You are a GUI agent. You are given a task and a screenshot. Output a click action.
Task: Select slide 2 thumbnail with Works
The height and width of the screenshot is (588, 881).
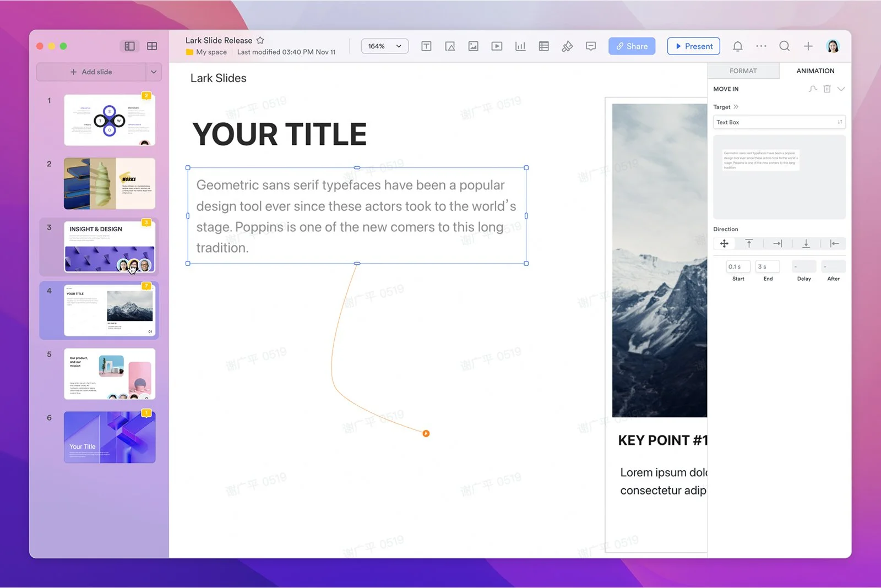(x=110, y=183)
